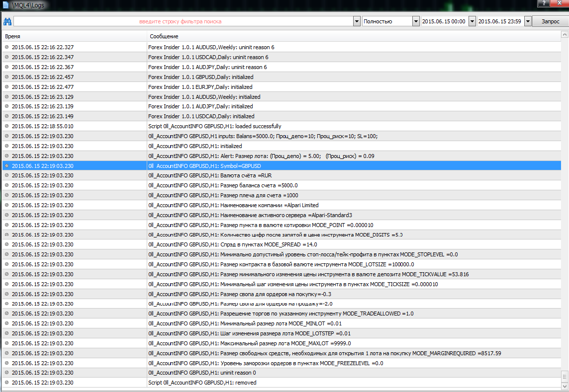
Task: Select the MODE_POINT =0.000010 row
Action: [282, 225]
